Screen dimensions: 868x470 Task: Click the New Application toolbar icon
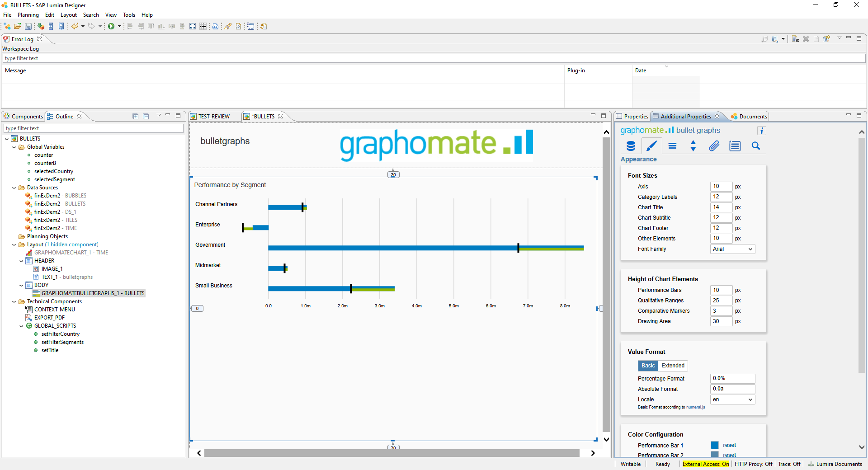[x=7, y=26]
